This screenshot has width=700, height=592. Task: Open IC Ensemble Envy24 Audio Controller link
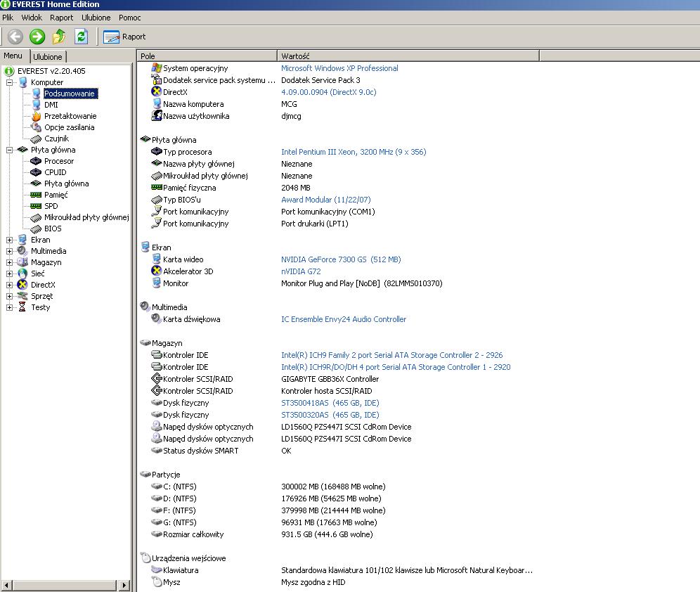344,319
